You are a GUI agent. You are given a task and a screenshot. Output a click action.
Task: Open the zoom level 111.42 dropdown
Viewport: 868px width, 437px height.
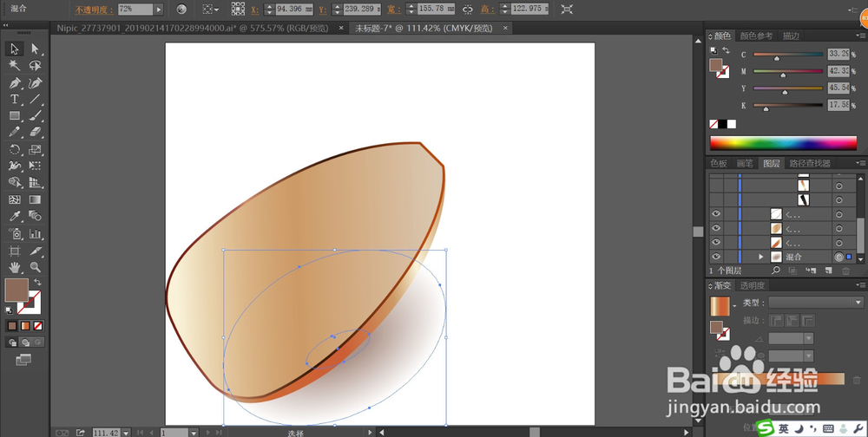click(x=126, y=433)
